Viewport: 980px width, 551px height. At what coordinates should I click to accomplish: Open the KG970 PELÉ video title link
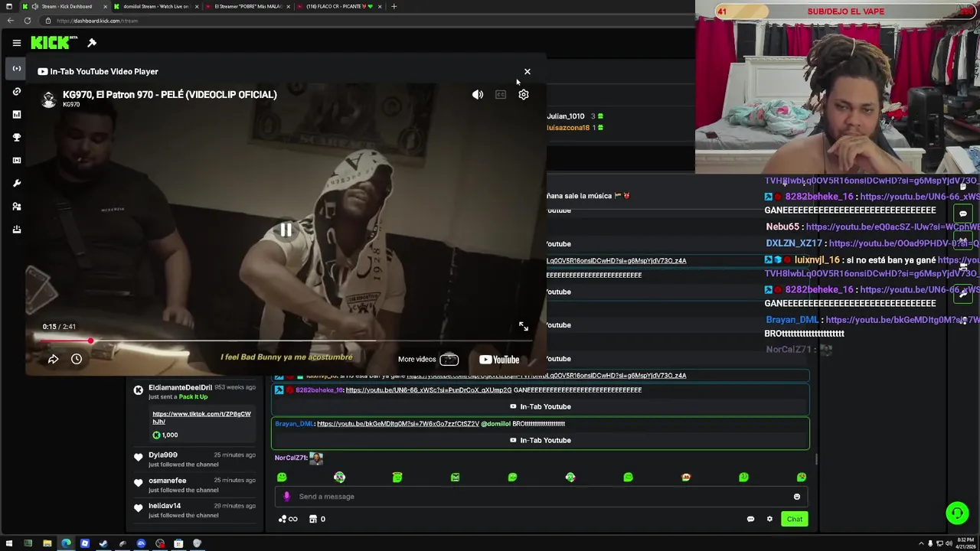170,95
